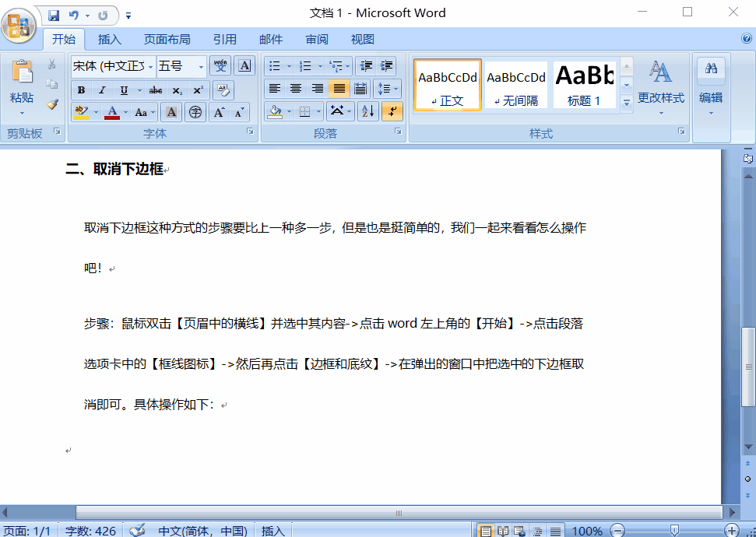Select the bullets list icon
The image size is (756, 537).
click(274, 66)
